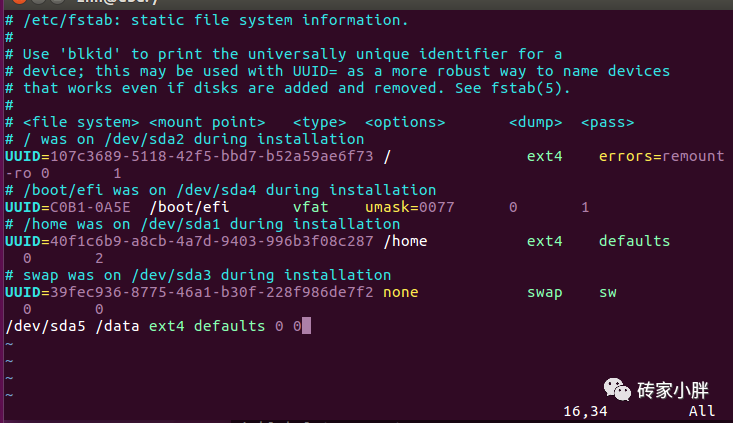The height and width of the screenshot is (423, 733).
Task: Click 'ext4' in the root UUID line
Action: pyautogui.click(x=545, y=156)
